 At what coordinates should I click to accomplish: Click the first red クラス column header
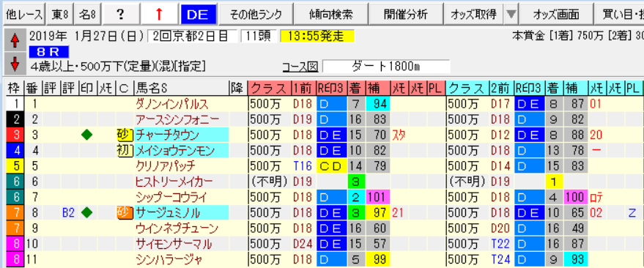tap(270, 88)
